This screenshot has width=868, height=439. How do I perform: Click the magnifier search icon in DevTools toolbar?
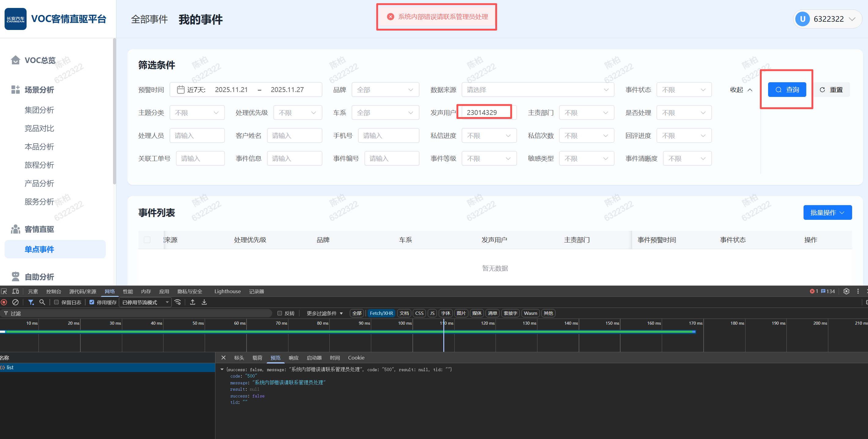[42, 302]
